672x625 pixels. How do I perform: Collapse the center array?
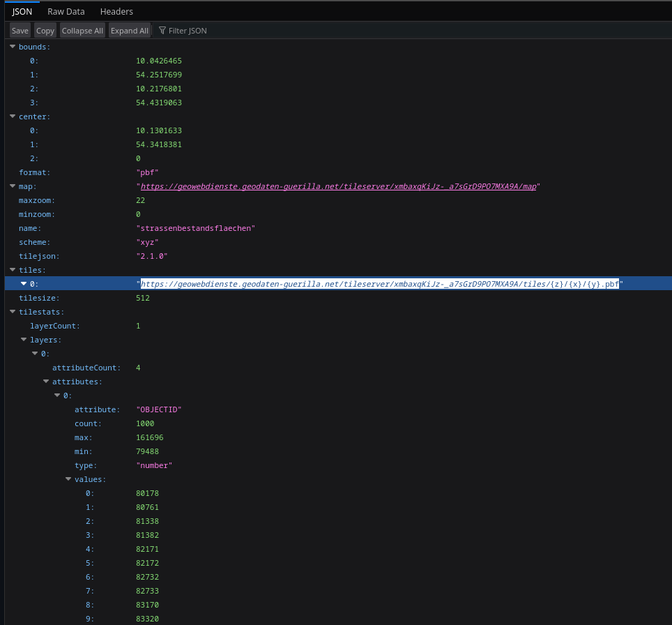coord(13,116)
